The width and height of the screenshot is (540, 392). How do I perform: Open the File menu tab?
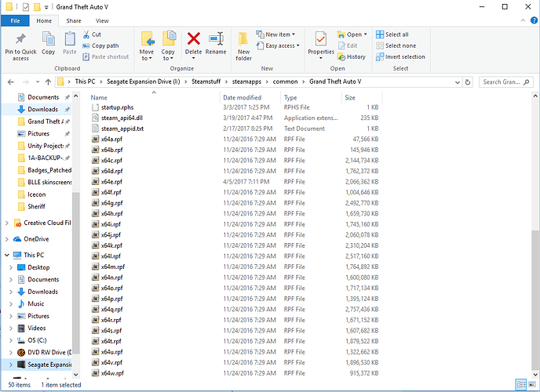point(15,20)
